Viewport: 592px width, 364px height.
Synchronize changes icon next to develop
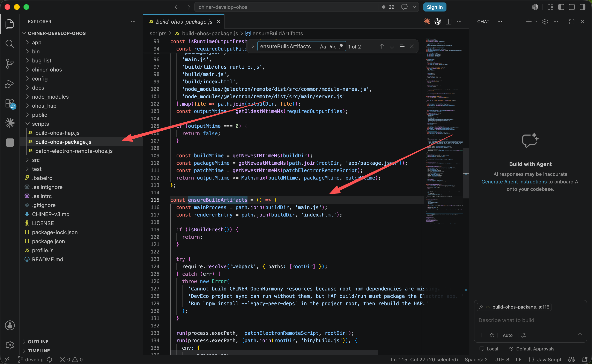click(x=49, y=359)
